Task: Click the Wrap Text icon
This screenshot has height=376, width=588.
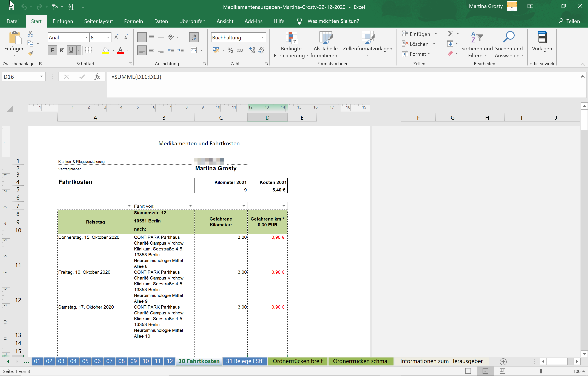Action: point(194,37)
